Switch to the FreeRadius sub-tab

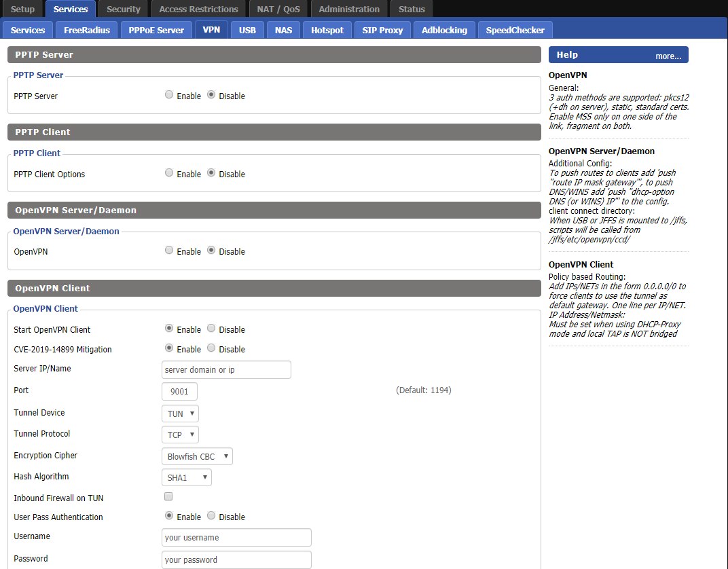click(x=87, y=30)
